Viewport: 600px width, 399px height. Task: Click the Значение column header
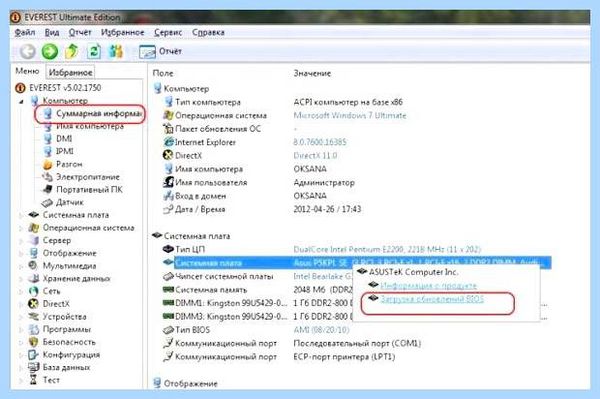coord(312,73)
